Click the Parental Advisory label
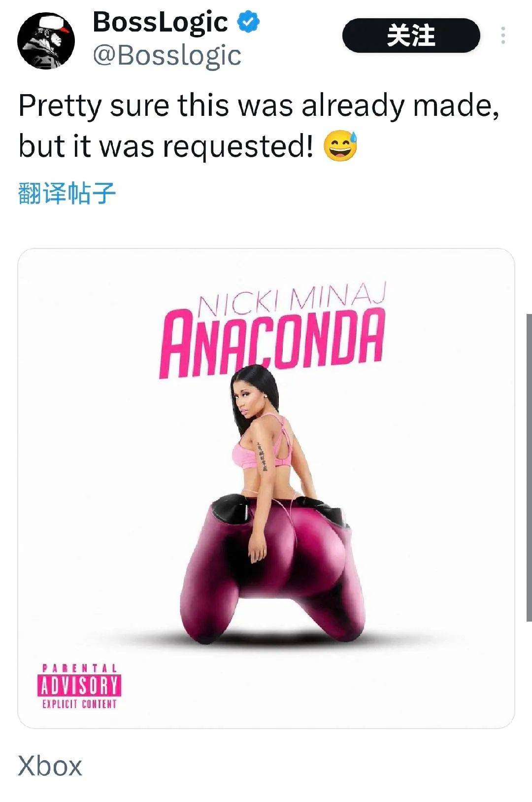532x802 pixels. (79, 687)
